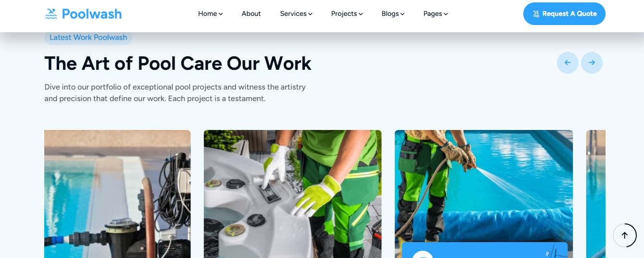Screen dimensions: 644x258
Task: Go to previous project slide arrow
Action: click(568, 63)
